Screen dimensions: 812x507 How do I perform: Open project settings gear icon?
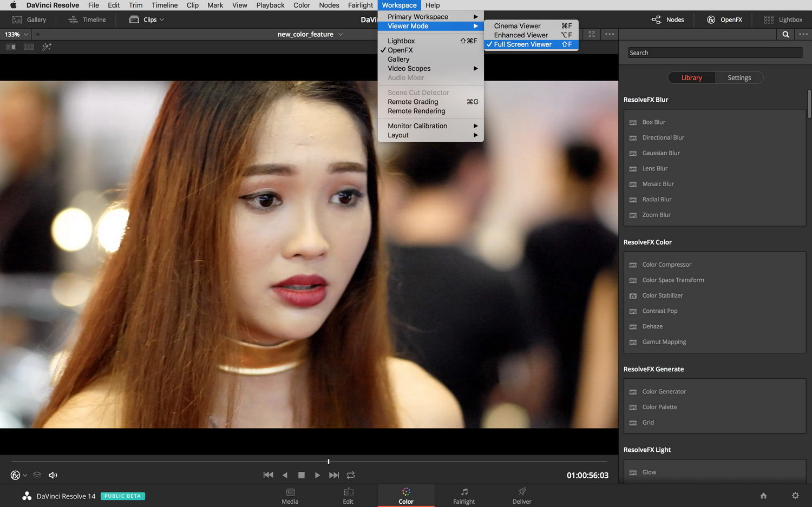tap(795, 496)
